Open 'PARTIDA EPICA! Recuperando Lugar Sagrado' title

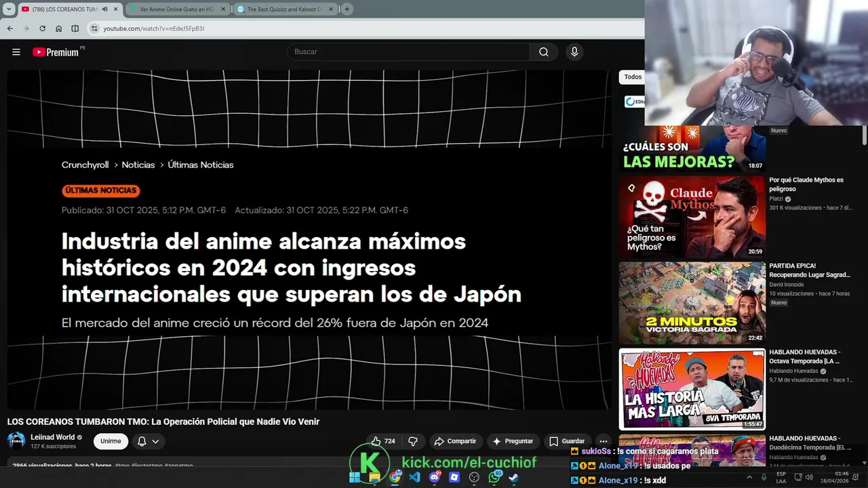point(810,270)
